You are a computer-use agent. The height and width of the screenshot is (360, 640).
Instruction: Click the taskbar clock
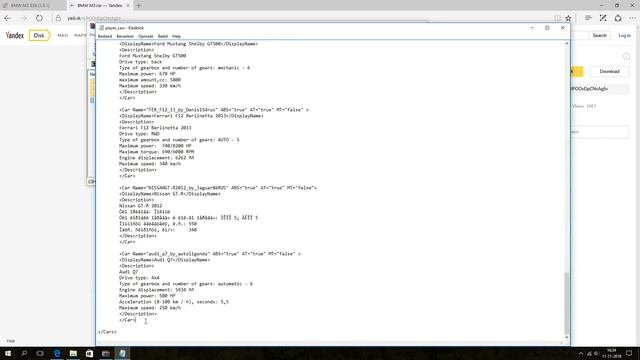click(x=611, y=353)
